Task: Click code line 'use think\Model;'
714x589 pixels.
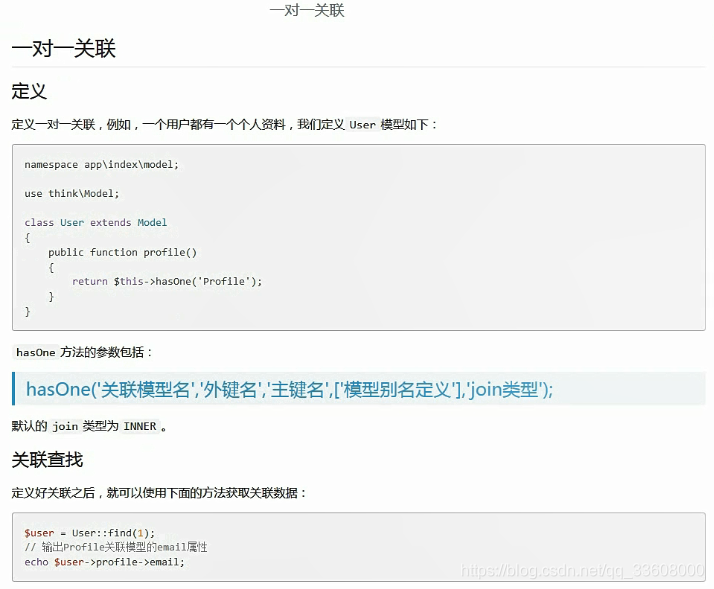Action: click(x=71, y=194)
